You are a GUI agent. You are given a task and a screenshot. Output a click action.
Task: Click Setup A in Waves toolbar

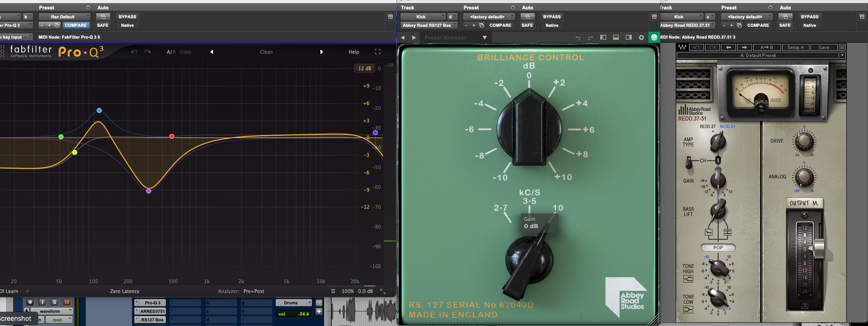[795, 47]
